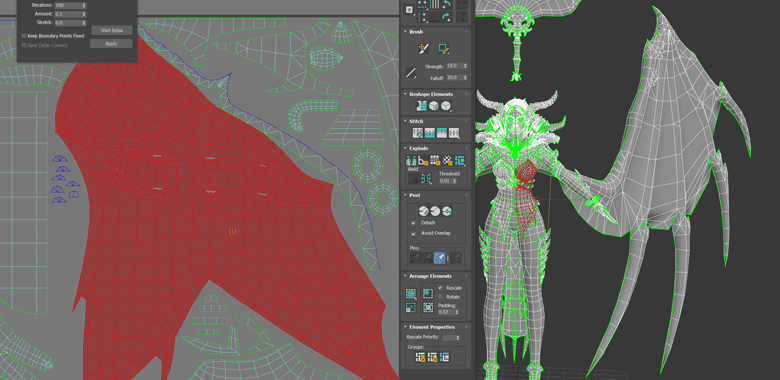Image resolution: width=780 pixels, height=380 pixels.
Task: Click the Stretch value field
Action: coord(68,23)
